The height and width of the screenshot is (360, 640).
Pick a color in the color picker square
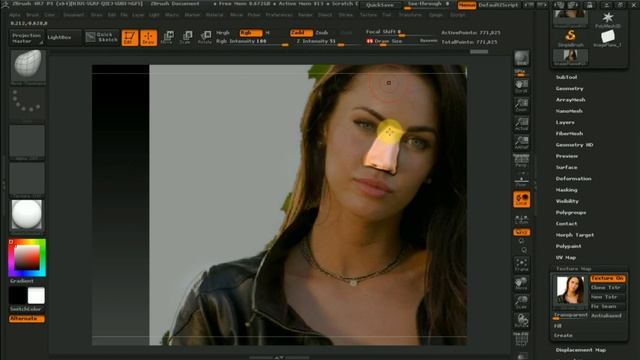pos(27,258)
